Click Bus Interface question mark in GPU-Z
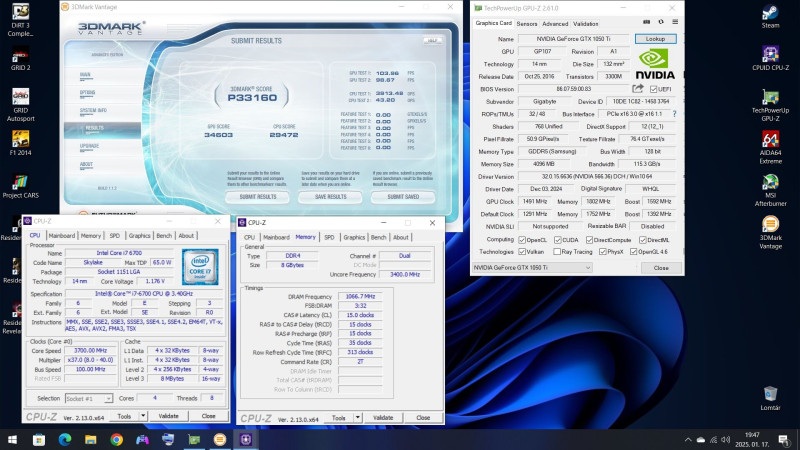Image resolution: width=800 pixels, height=450 pixels. click(x=674, y=114)
